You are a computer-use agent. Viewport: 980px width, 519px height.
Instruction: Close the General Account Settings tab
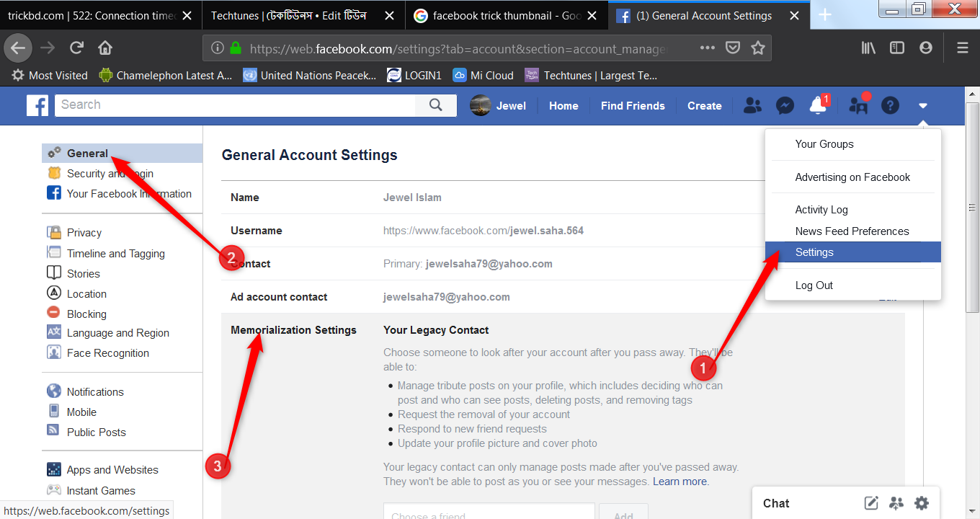point(795,16)
